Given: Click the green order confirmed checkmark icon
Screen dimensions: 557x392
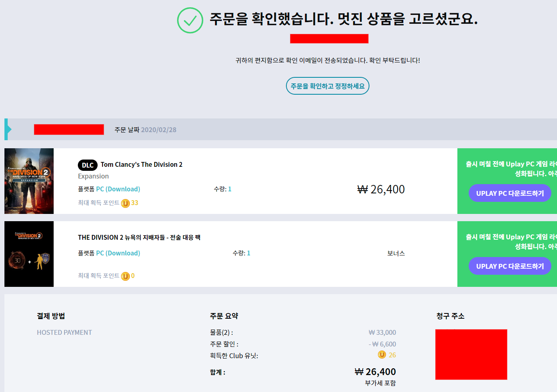Looking at the screenshot, I should coord(190,21).
